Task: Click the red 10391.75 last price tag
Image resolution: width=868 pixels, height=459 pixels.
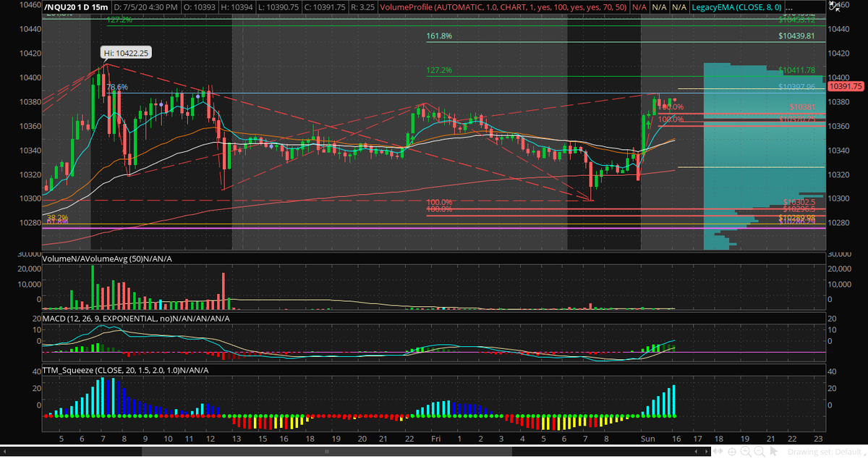Action: (x=846, y=85)
